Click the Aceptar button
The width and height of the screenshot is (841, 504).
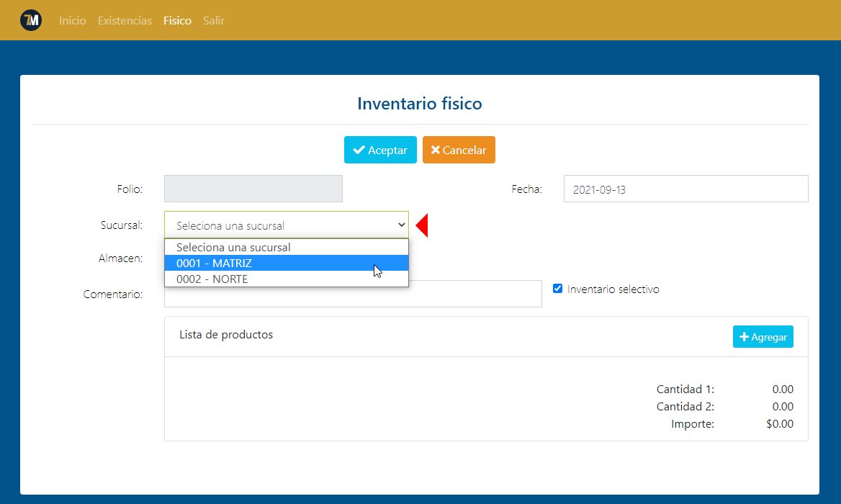[x=380, y=150]
